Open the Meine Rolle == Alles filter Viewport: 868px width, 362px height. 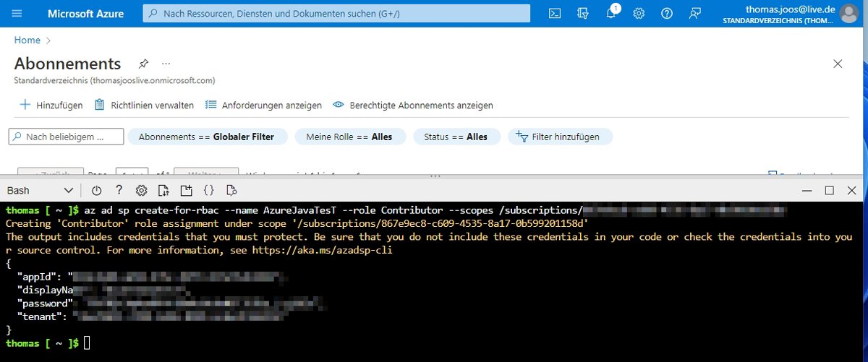pos(349,137)
